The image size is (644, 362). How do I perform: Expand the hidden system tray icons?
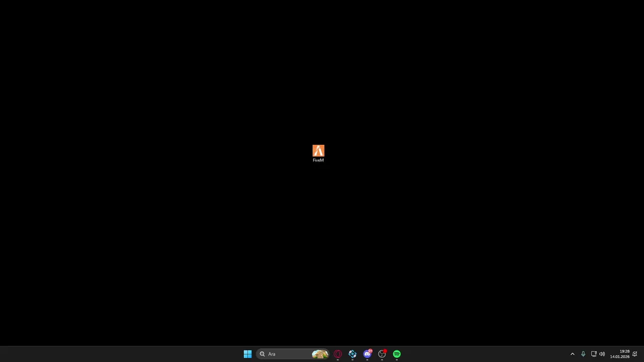click(x=572, y=354)
